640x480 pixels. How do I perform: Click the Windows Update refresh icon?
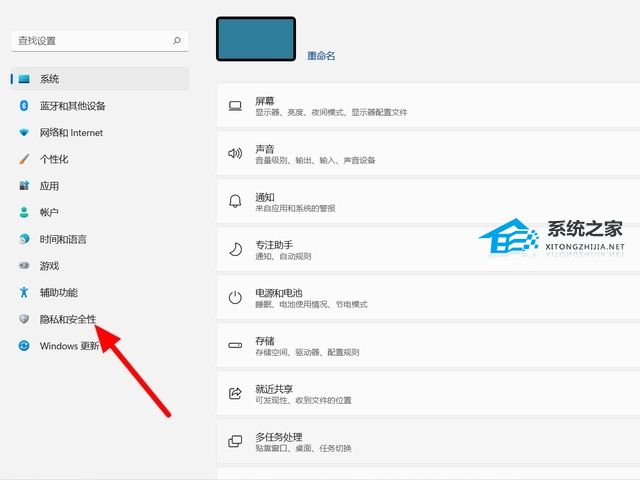click(24, 346)
